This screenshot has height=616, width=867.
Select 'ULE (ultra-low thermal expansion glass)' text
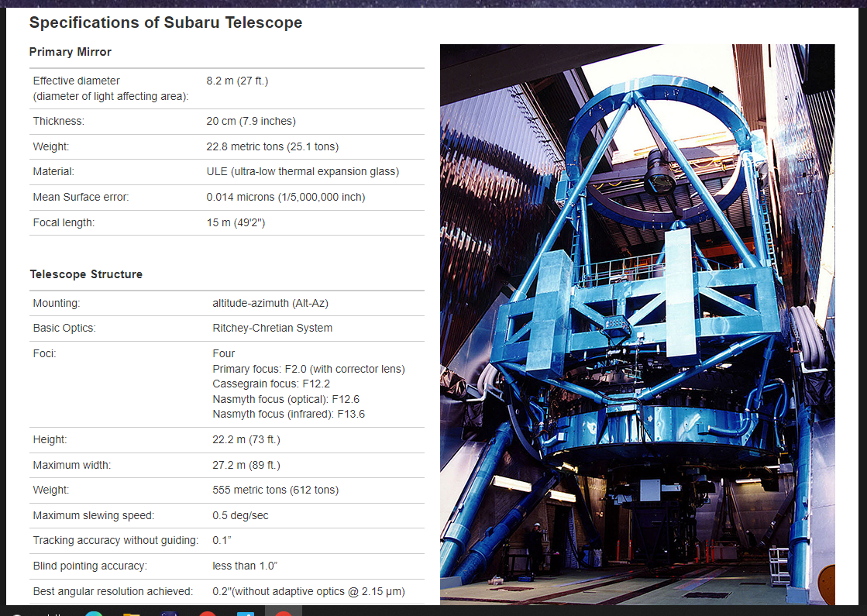[x=303, y=171]
